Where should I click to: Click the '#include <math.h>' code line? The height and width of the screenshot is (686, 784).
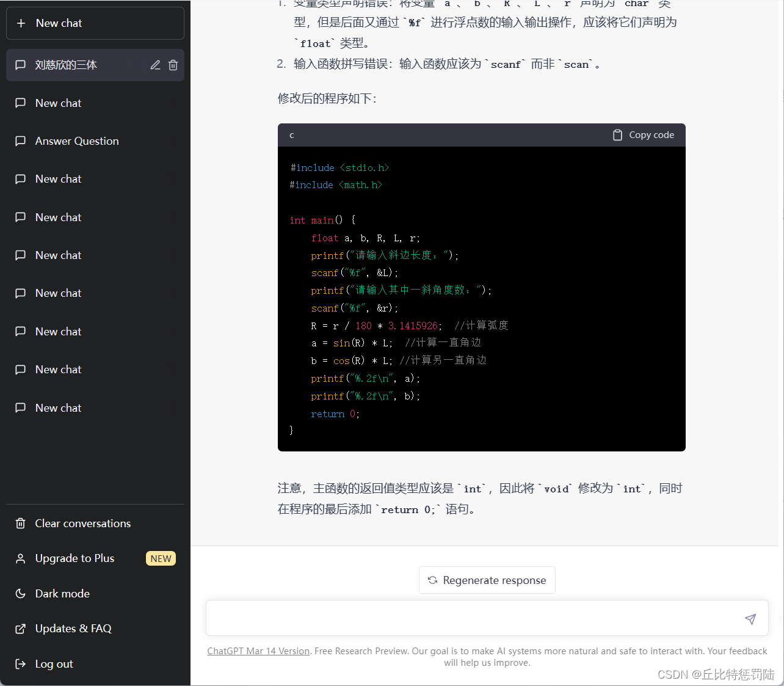coord(336,185)
